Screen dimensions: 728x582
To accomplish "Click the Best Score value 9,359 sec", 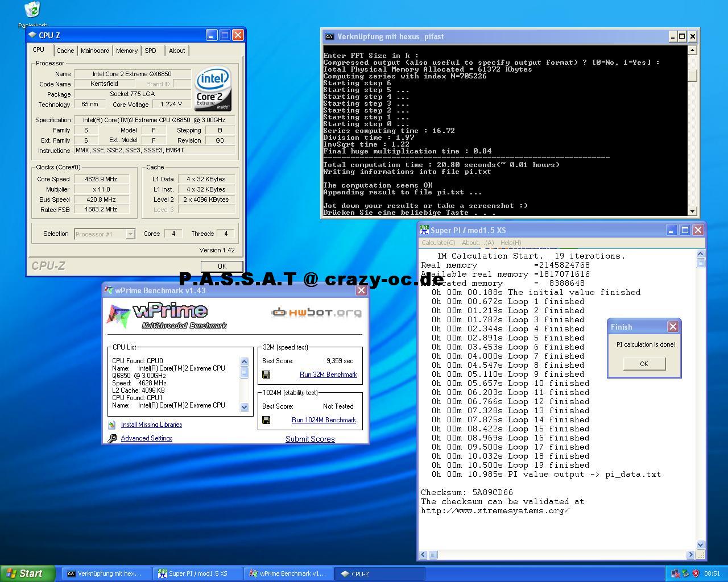I will pos(340,361).
